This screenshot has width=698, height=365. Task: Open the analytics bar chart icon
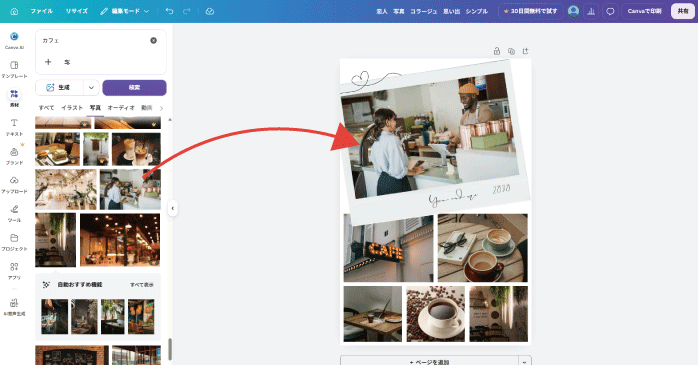591,11
